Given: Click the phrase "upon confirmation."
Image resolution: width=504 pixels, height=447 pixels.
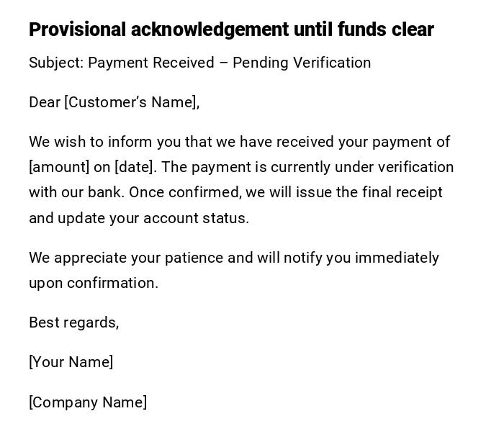Looking at the screenshot, I should pyautogui.click(x=94, y=283).
